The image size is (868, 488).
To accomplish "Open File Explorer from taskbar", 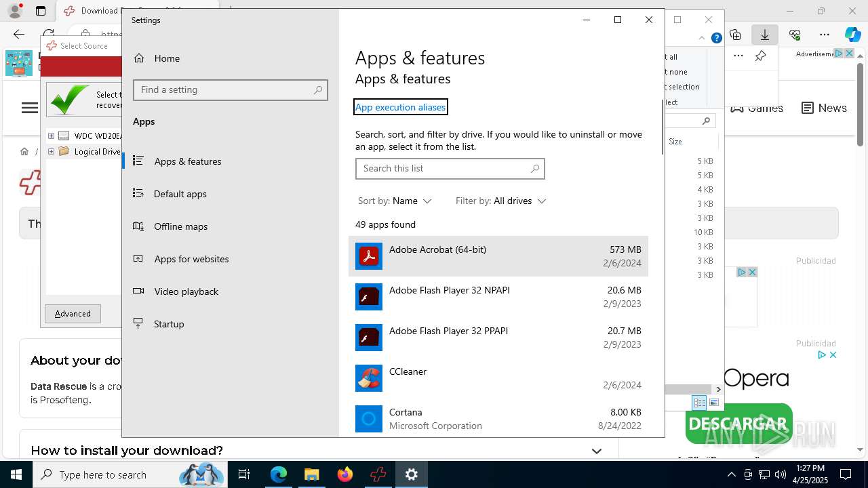I will click(311, 474).
